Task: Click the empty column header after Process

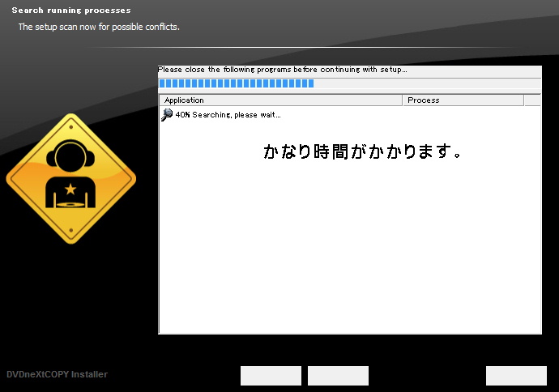Action: 532,100
